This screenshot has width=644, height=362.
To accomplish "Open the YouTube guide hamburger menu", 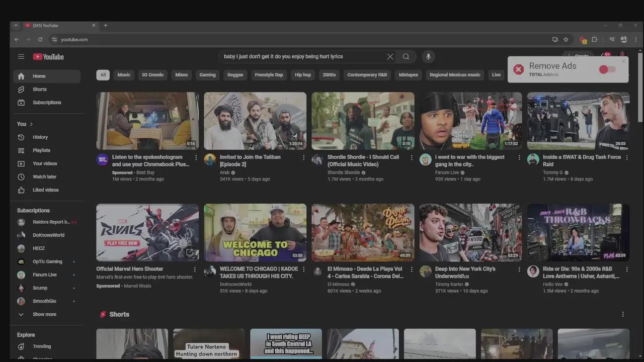I will [21, 57].
